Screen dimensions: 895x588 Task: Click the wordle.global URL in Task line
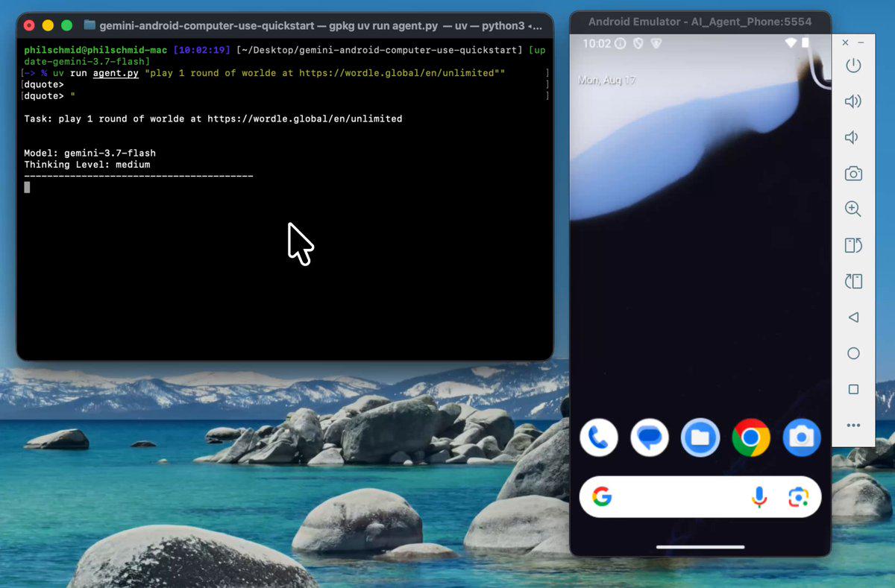click(305, 118)
